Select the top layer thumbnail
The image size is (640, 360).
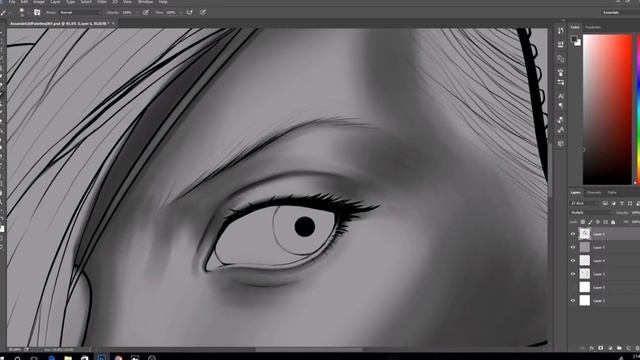pyautogui.click(x=585, y=233)
